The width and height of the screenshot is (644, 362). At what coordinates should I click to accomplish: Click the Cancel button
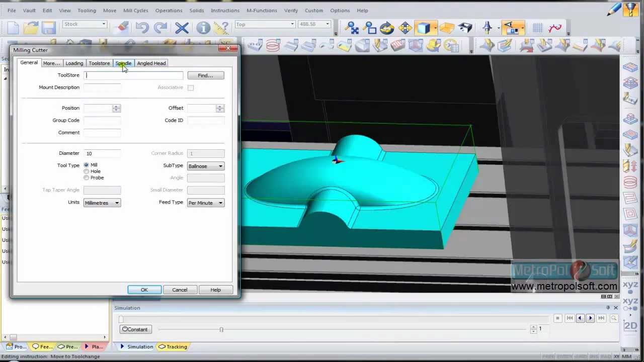click(180, 290)
